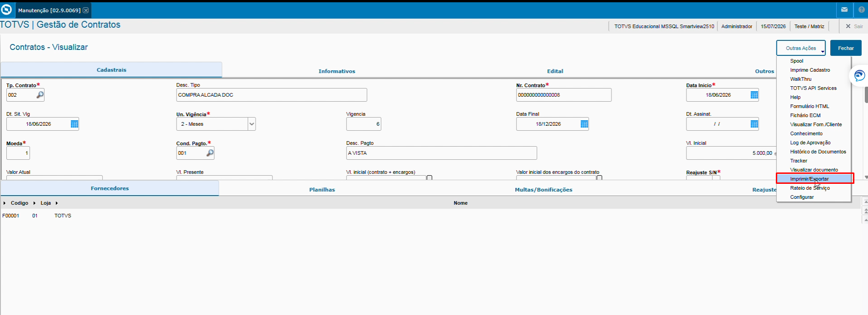Click the Vigencia field showing 6
Image resolution: width=868 pixels, height=315 pixels.
click(x=364, y=124)
